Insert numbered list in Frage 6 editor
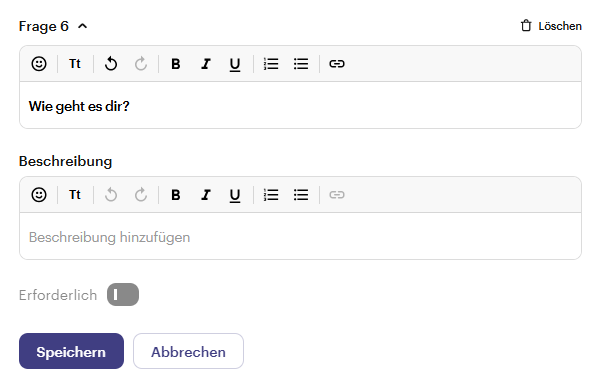This screenshot has height=384, width=595. [x=271, y=64]
